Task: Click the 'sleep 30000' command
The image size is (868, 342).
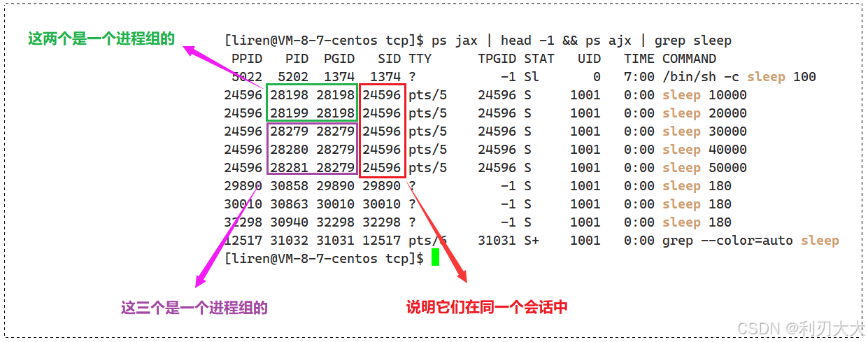Action: tap(704, 131)
